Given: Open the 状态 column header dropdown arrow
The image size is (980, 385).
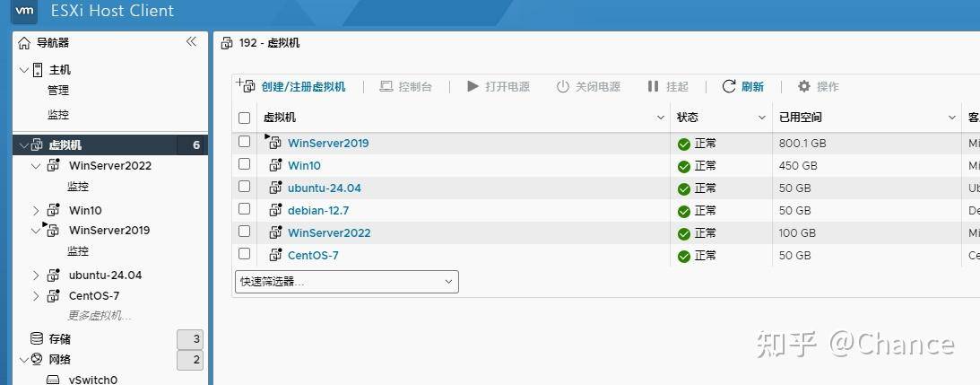Looking at the screenshot, I should 762,118.
